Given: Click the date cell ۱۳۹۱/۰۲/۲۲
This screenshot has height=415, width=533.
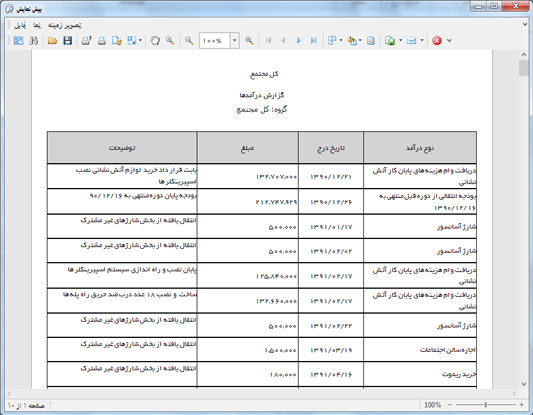Looking at the screenshot, I should tap(331, 326).
